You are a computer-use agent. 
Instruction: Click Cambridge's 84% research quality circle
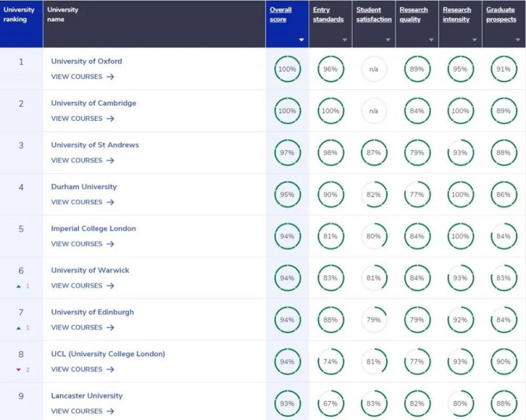(x=418, y=111)
